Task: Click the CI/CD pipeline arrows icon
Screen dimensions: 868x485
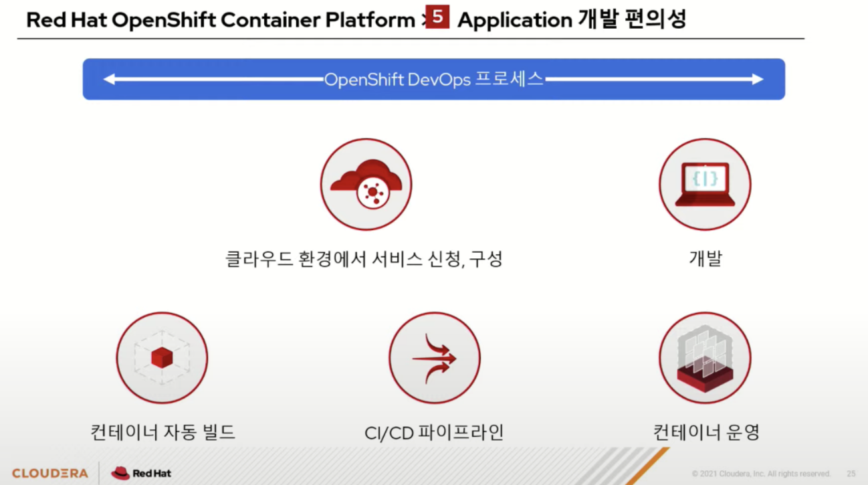Action: pyautogui.click(x=435, y=358)
